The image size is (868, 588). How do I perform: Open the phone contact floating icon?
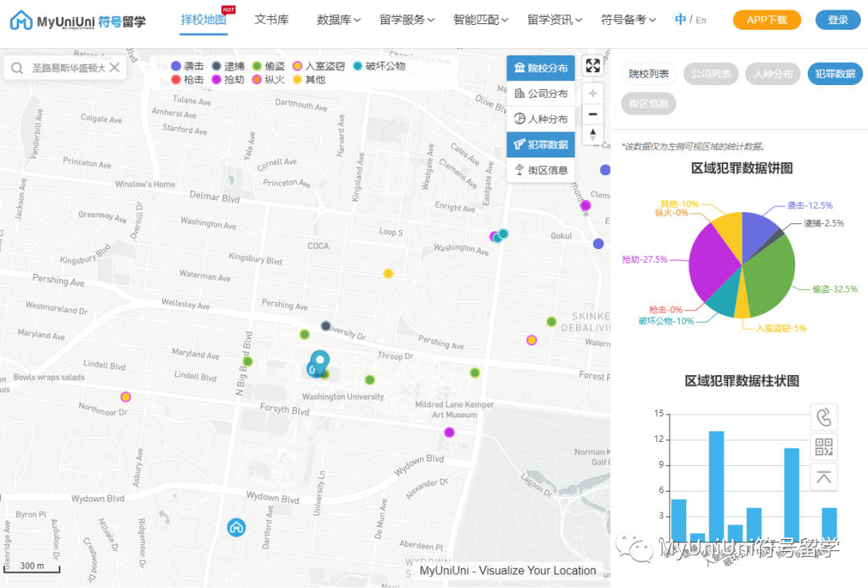(x=824, y=417)
